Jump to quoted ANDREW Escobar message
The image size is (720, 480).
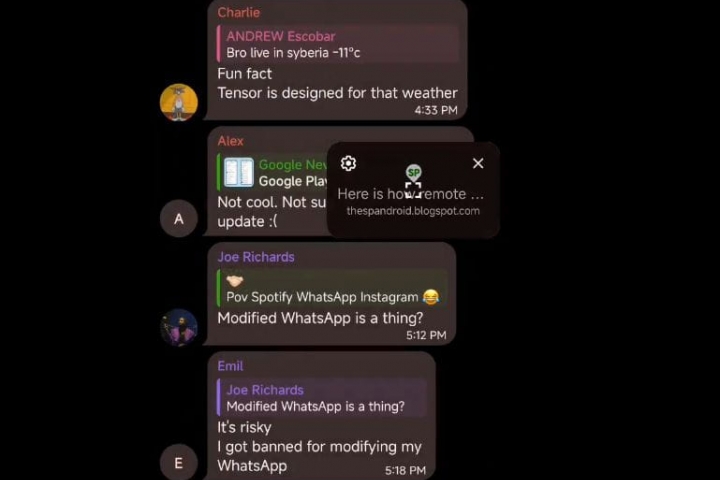click(338, 44)
